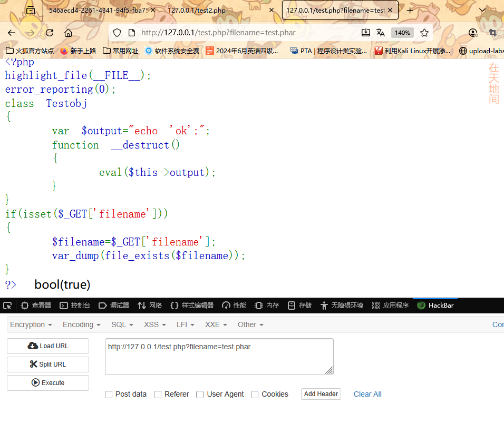Open new tab with plus icon
Image resolution: width=504 pixels, height=443 pixels.
[x=410, y=10]
